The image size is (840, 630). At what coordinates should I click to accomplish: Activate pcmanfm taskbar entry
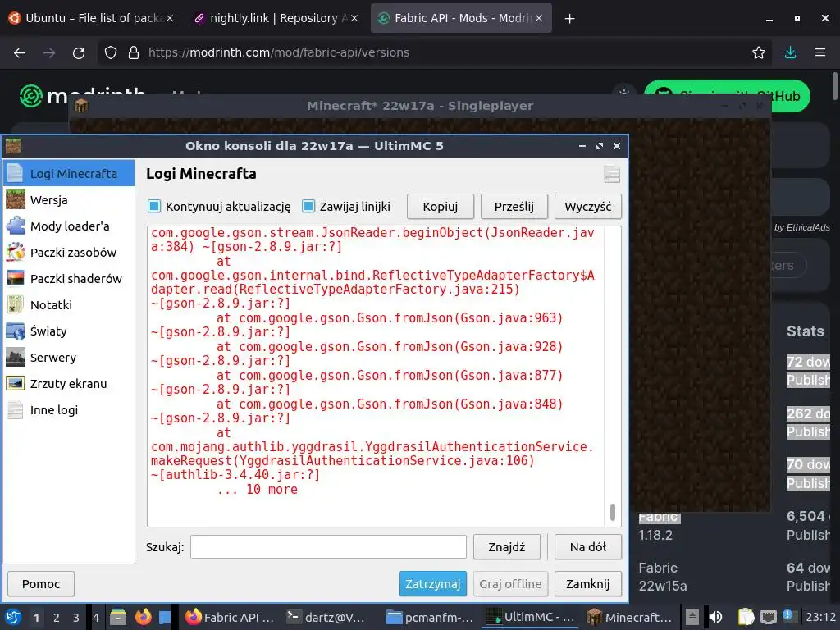coord(430,617)
